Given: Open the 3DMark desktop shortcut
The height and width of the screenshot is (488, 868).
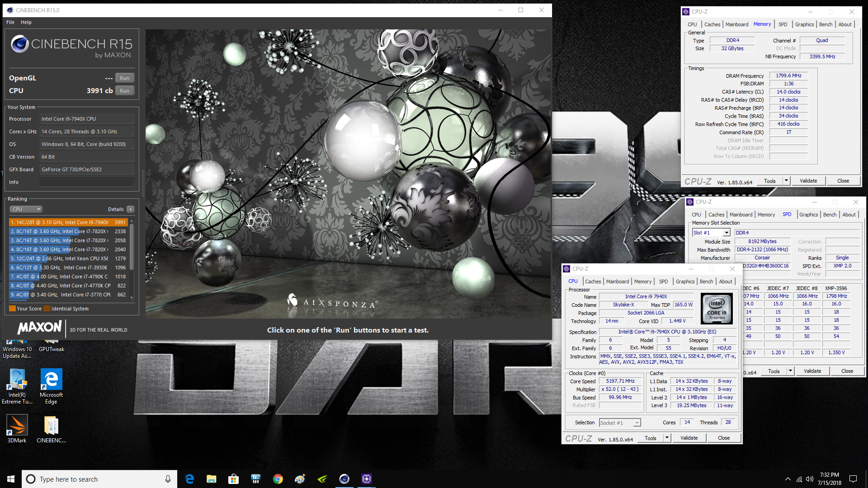Looking at the screenshot, I should [x=17, y=429].
